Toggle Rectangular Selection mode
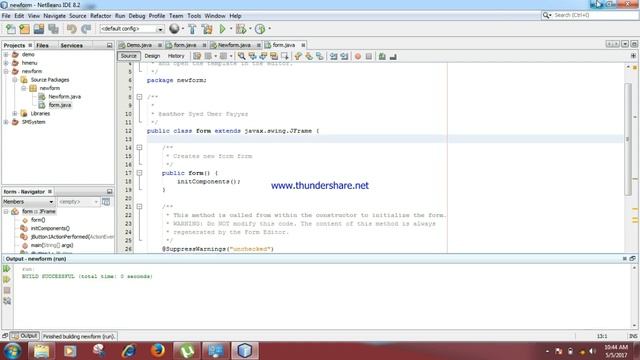Image resolution: width=640 pixels, height=360 pixels. point(284,56)
